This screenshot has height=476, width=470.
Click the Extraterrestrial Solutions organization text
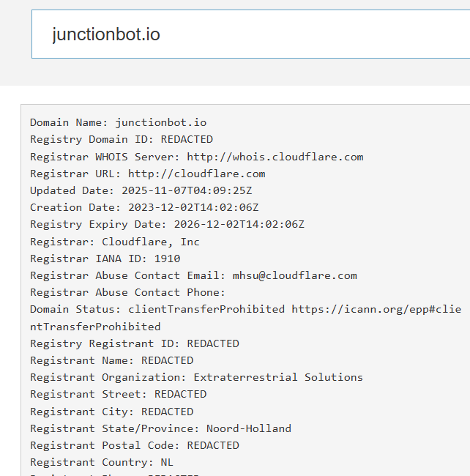tap(277, 377)
